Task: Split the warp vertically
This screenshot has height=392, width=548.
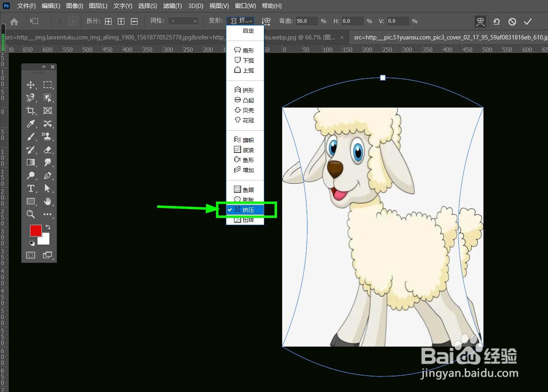Action: 121,22
